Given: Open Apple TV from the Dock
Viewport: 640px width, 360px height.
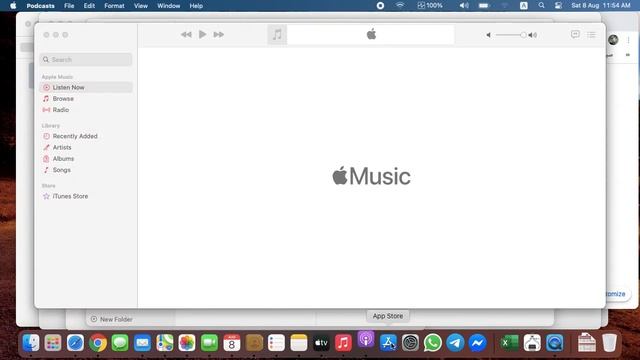Looking at the screenshot, I should click(321, 343).
